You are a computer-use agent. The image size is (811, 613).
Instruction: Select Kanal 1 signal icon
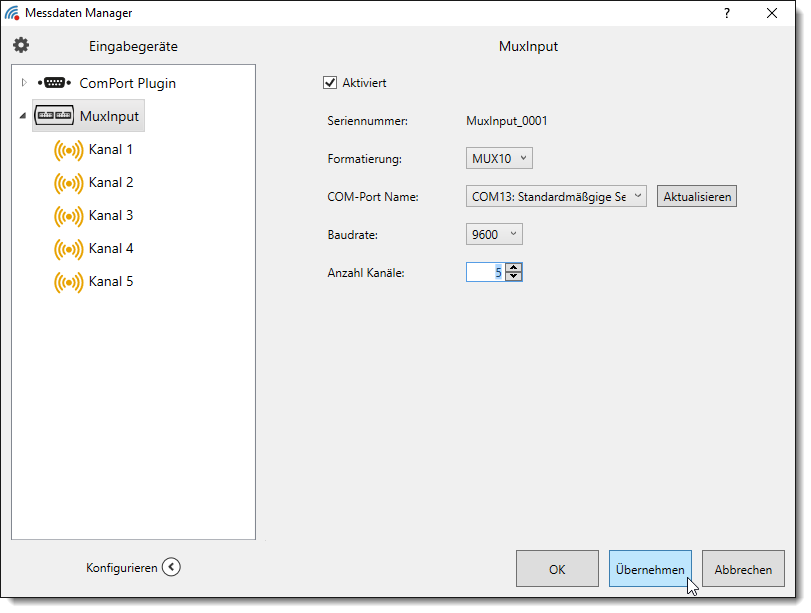pos(68,150)
